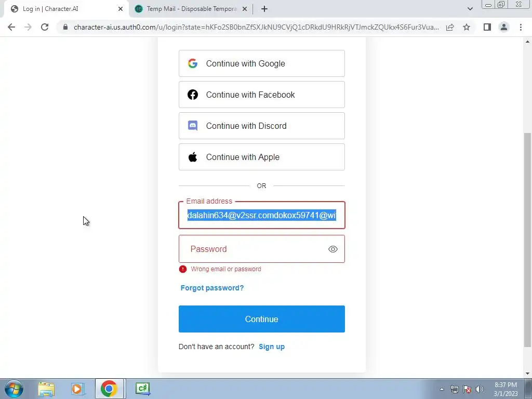The height and width of the screenshot is (399, 532).
Task: Show hidden tray icons arrow
Action: pyautogui.click(x=442, y=389)
